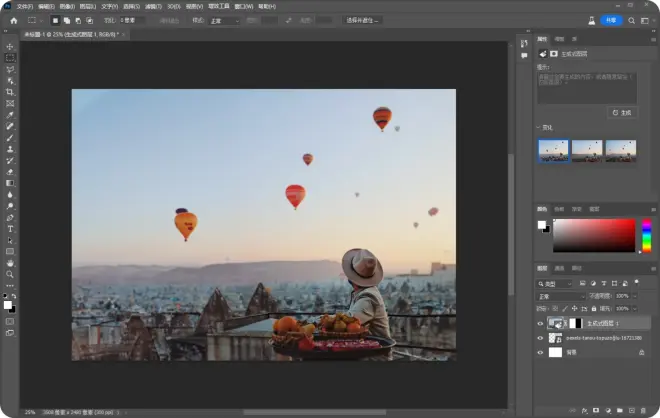
Task: Open the File menu
Action: pos(24,7)
